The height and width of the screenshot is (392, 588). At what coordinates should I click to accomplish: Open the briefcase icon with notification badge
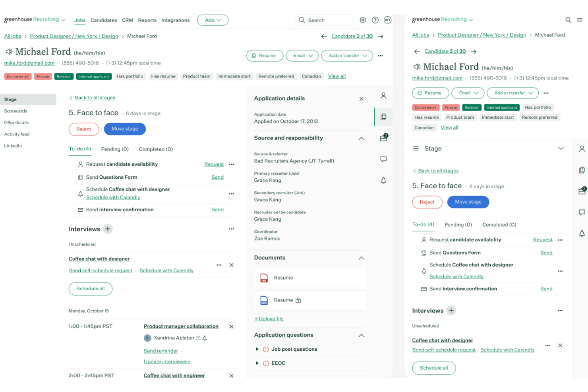tap(383, 138)
